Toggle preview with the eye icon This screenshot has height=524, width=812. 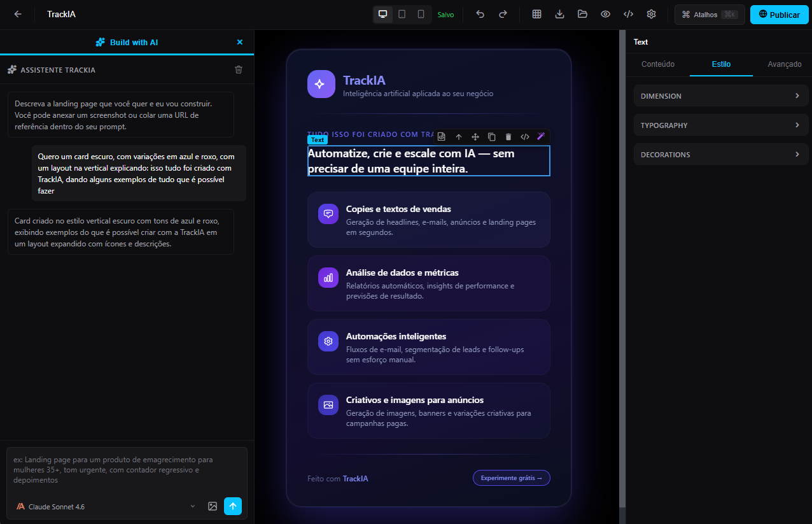coord(605,14)
